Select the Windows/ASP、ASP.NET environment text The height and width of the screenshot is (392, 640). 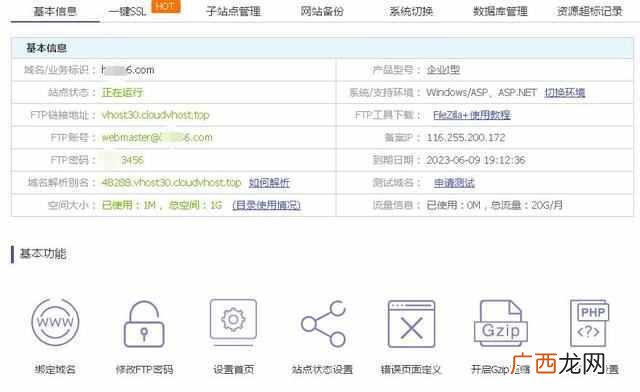[x=482, y=93]
